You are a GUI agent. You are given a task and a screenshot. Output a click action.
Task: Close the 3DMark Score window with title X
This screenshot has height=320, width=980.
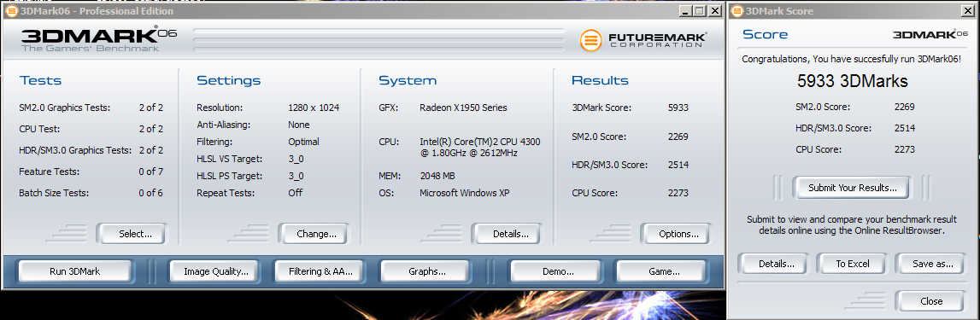click(967, 10)
